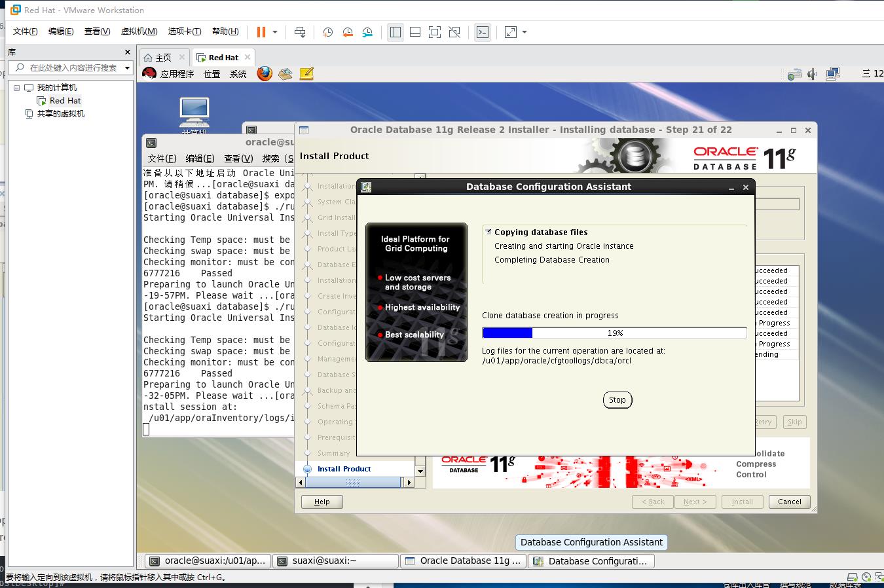Enter full screen mode icon
The height and width of the screenshot is (588, 884).
coord(435,32)
